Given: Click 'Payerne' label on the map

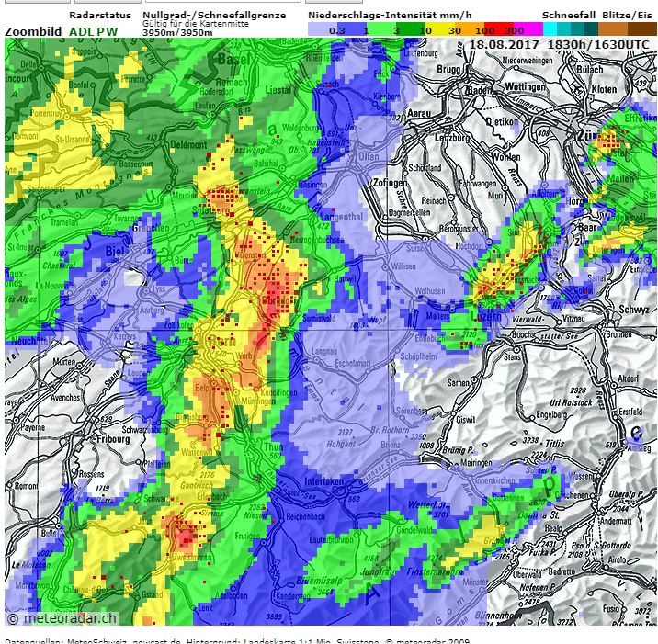Looking at the screenshot, I should point(33,427).
